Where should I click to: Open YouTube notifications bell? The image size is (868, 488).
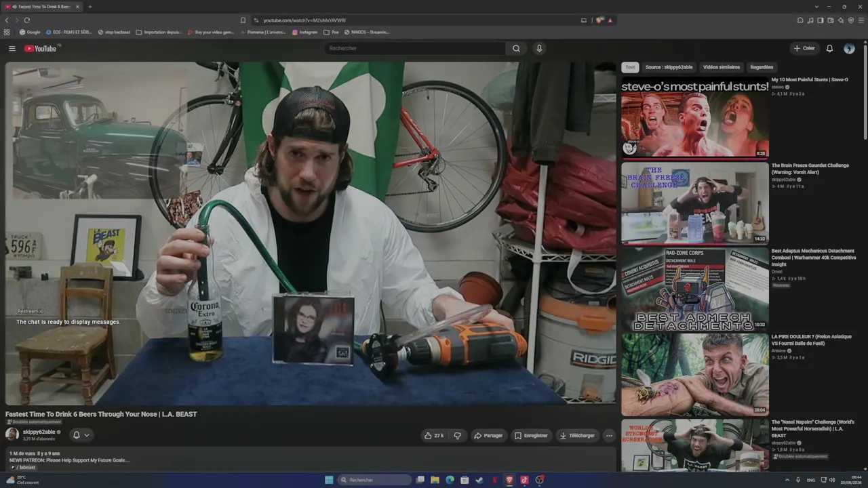pos(829,48)
